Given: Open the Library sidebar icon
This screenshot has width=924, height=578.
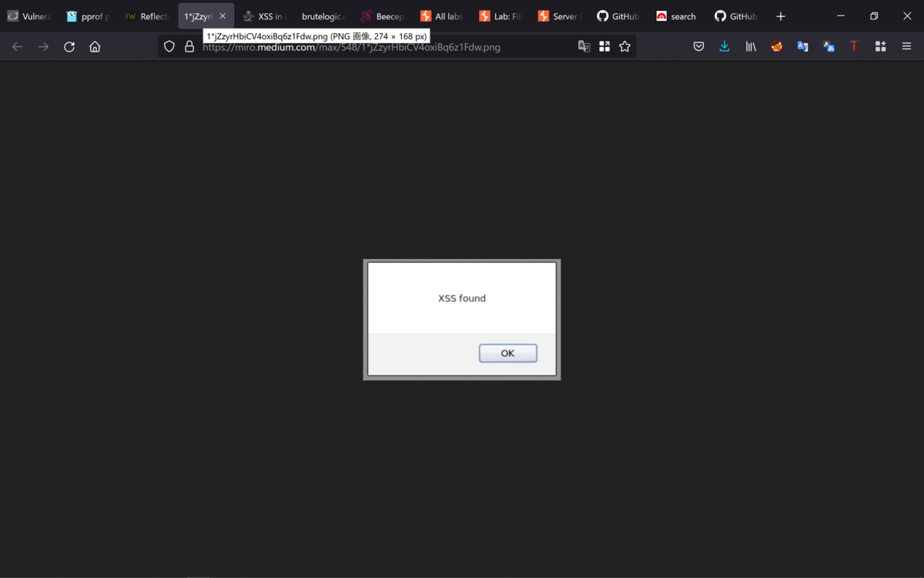Looking at the screenshot, I should click(750, 46).
